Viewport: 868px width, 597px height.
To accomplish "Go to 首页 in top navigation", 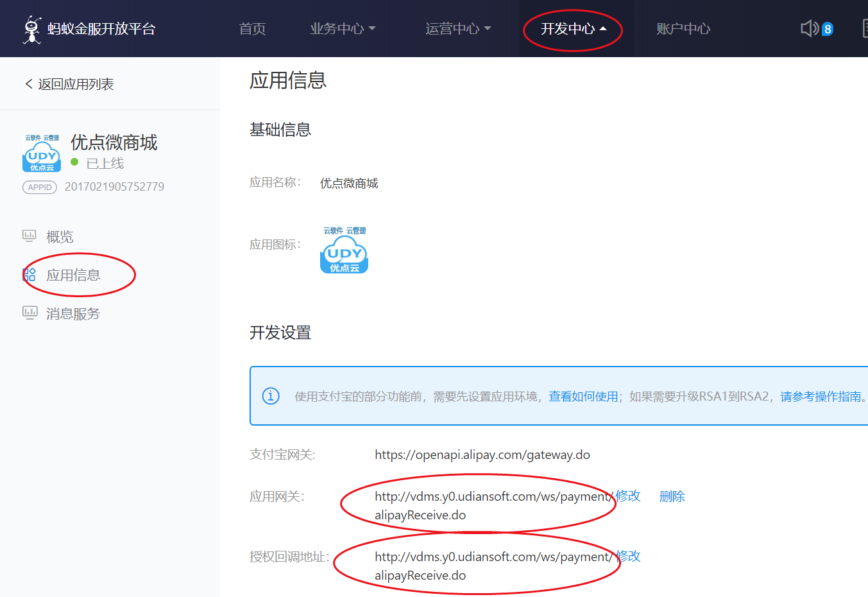I will coord(252,29).
